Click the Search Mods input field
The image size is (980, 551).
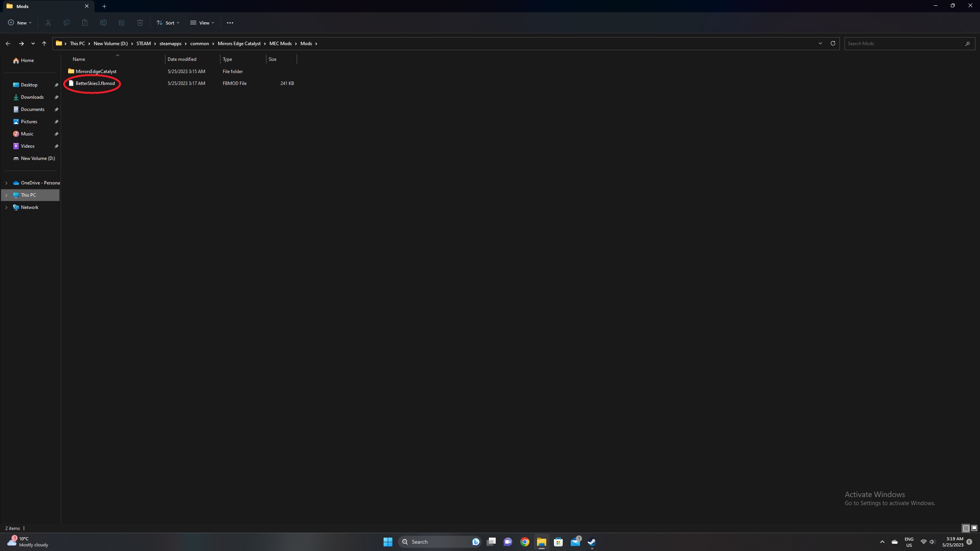click(903, 44)
